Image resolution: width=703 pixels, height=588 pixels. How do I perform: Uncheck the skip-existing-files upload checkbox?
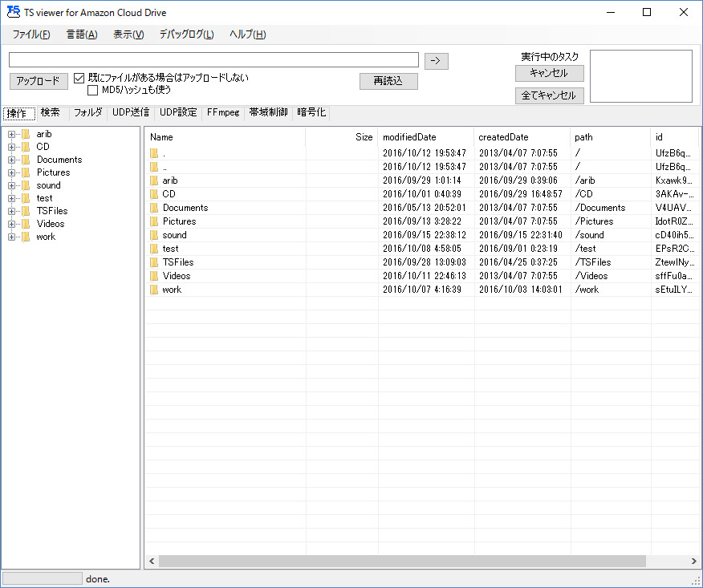tap(79, 78)
